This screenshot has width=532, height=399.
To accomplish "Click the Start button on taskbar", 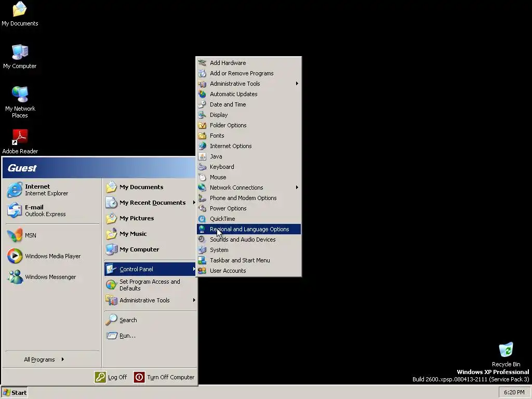I will click(x=15, y=393).
